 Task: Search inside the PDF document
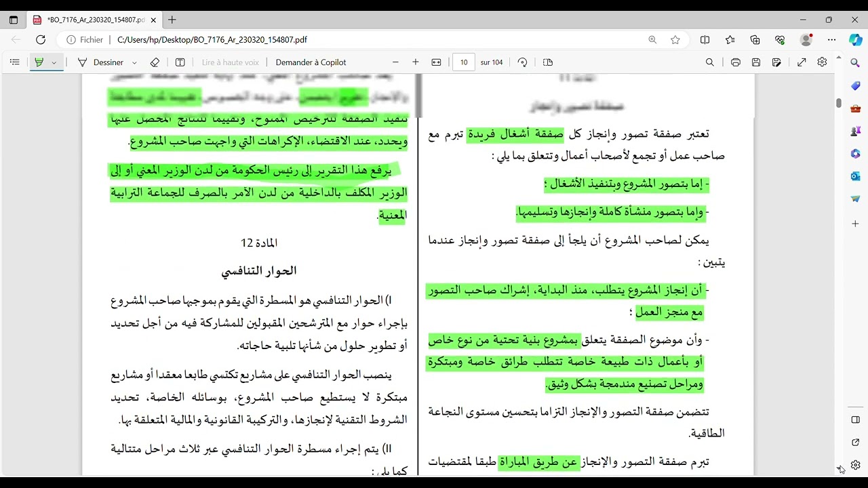[x=710, y=62]
